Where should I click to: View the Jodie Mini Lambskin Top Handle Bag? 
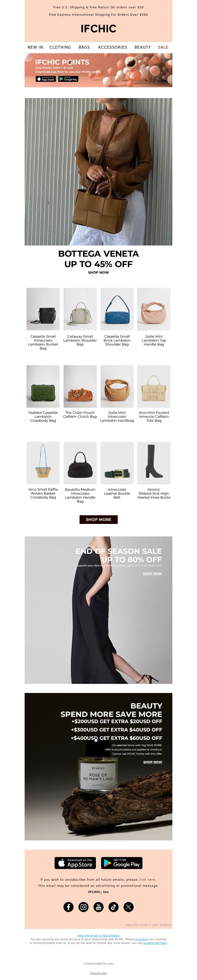tap(154, 309)
